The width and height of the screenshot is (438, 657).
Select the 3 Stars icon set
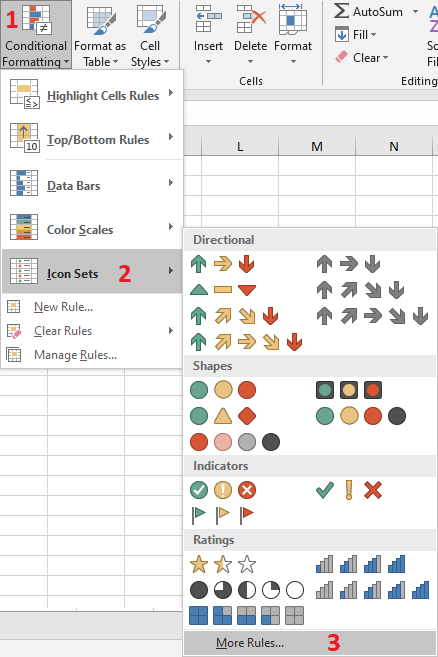[x=223, y=564]
